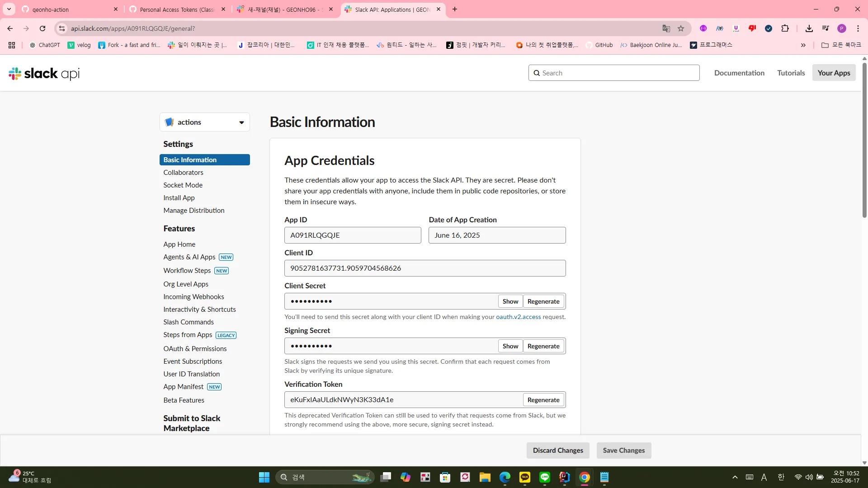Open Interactivity & Shortcuts
The height and width of the screenshot is (488, 868).
pyautogui.click(x=199, y=310)
